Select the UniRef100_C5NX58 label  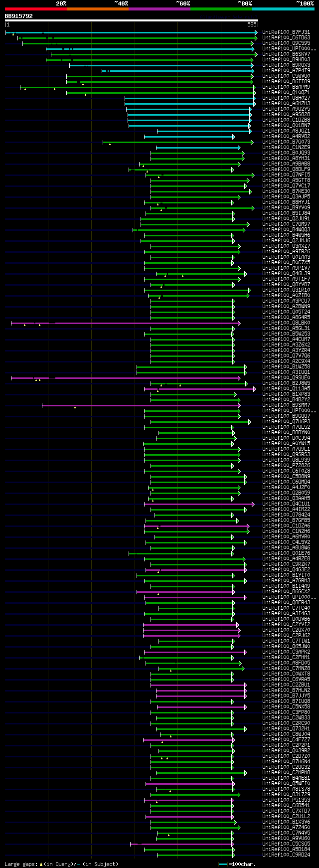pyautogui.click(x=286, y=707)
